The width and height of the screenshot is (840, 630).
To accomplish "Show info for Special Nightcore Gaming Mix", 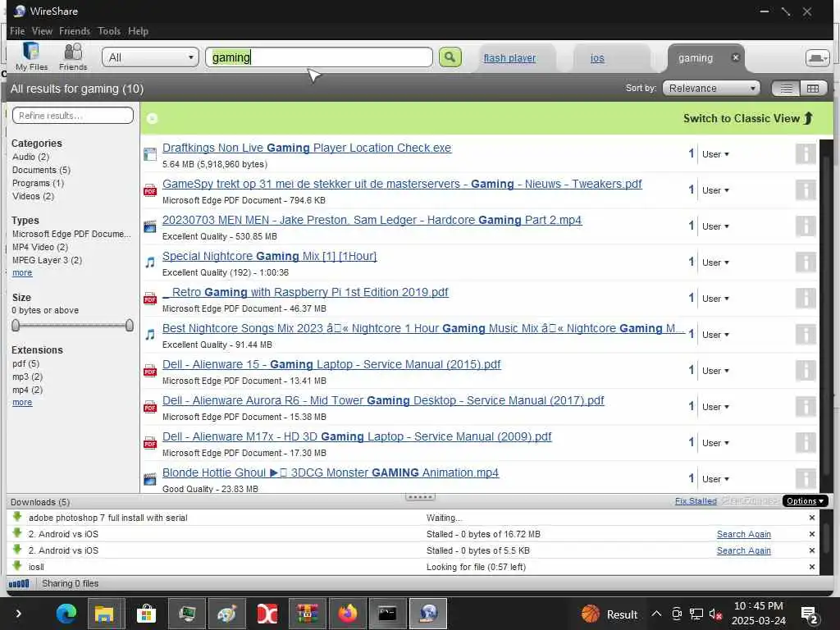I will pyautogui.click(x=806, y=262).
